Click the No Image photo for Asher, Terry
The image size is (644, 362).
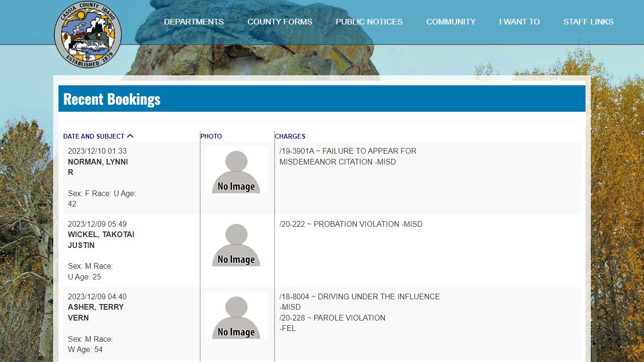pyautogui.click(x=236, y=315)
